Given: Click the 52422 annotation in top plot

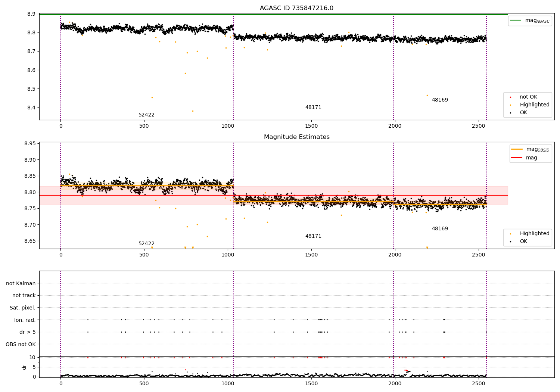Looking at the screenshot, I should [146, 115].
